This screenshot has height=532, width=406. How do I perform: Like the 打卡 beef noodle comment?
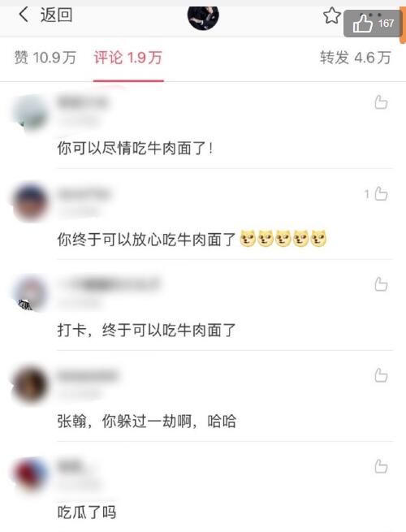pos(381,284)
